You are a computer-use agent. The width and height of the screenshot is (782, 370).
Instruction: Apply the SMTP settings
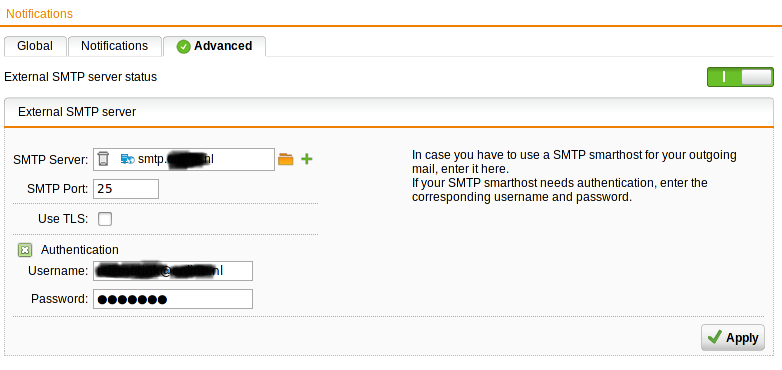click(x=733, y=338)
